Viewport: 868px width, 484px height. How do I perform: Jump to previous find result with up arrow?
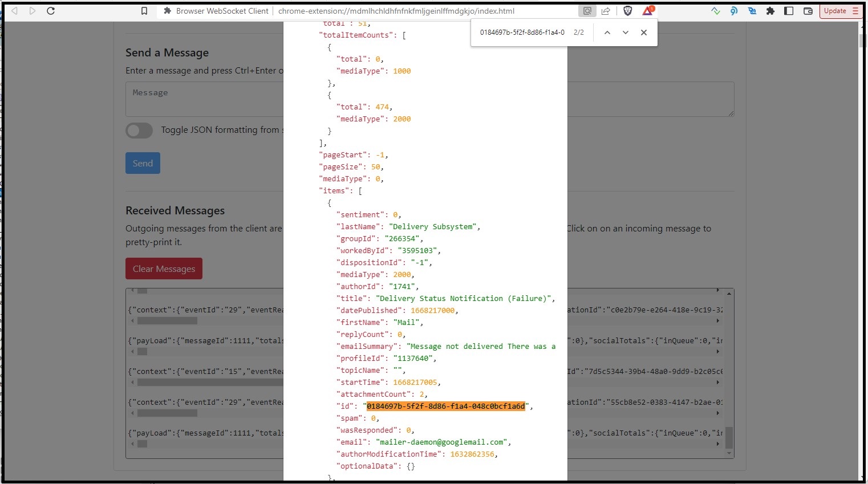coord(607,32)
